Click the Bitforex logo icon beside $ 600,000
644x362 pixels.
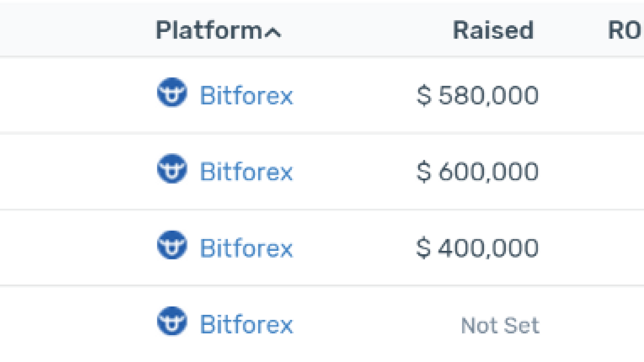click(x=172, y=169)
